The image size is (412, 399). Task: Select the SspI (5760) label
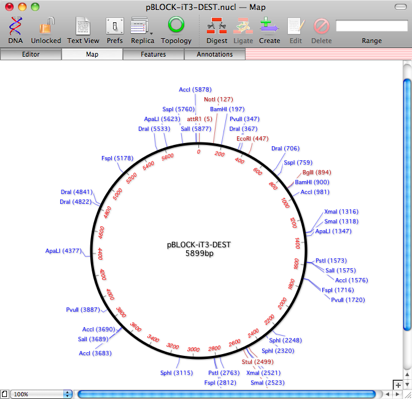click(x=178, y=109)
